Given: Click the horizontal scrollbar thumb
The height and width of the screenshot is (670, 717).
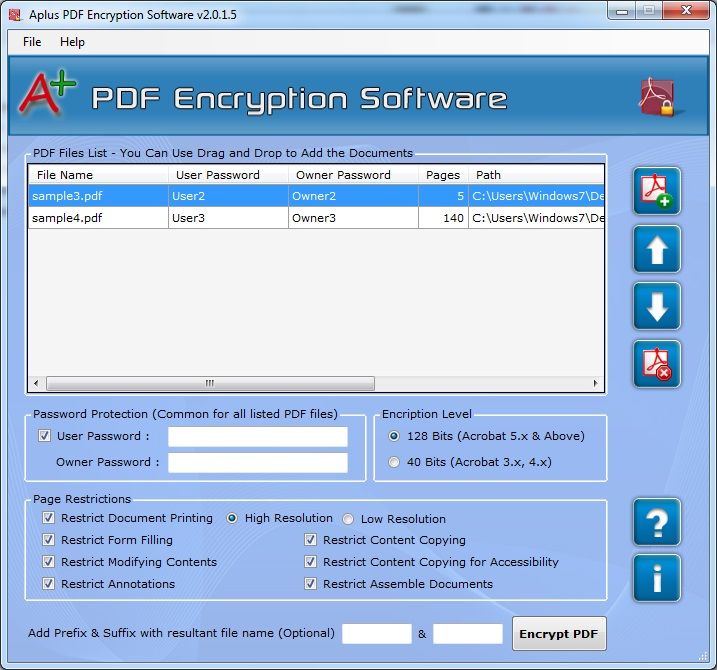Looking at the screenshot, I should (210, 383).
